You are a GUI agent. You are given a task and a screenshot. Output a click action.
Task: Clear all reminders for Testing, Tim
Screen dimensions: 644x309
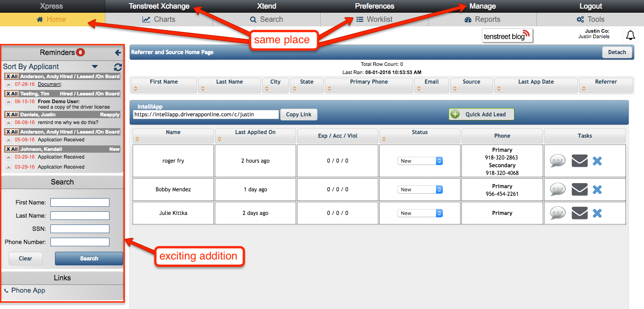12,94
